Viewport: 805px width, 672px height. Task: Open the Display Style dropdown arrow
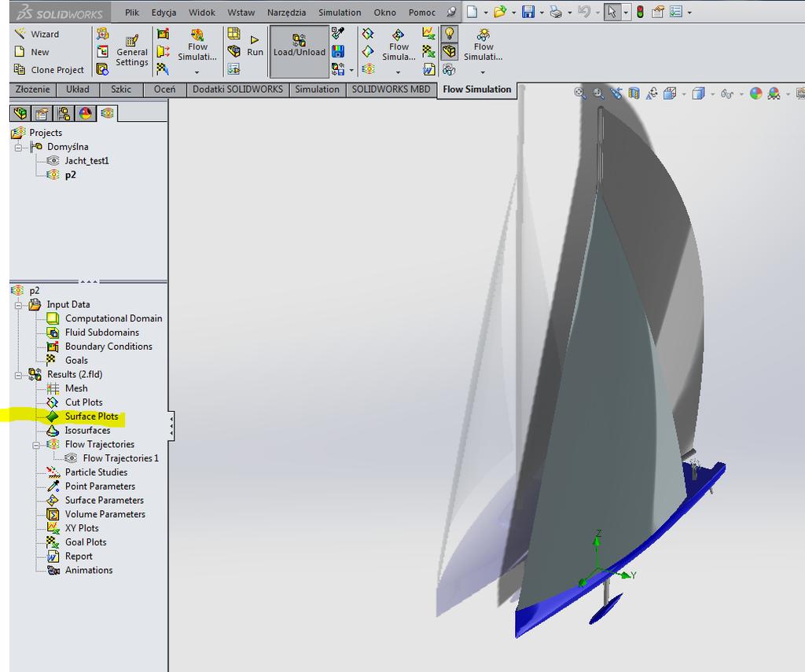[x=712, y=94]
